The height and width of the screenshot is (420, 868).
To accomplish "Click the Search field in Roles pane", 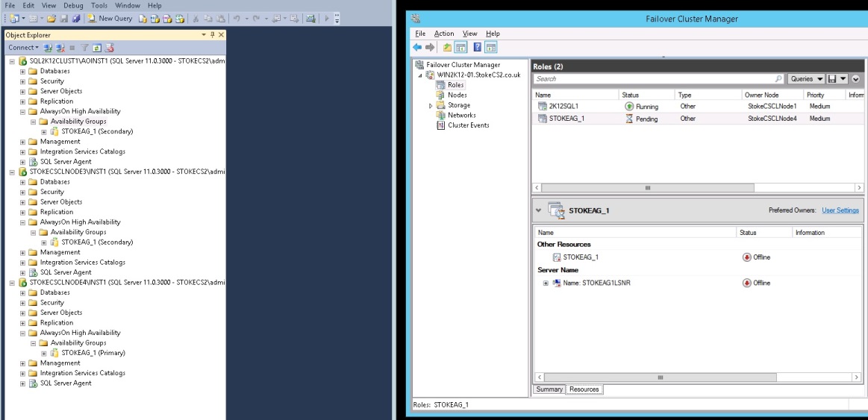I will coord(658,79).
